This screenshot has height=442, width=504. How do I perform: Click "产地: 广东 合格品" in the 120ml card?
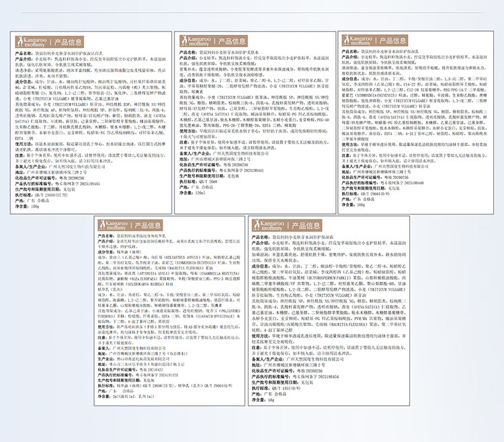click(196, 187)
